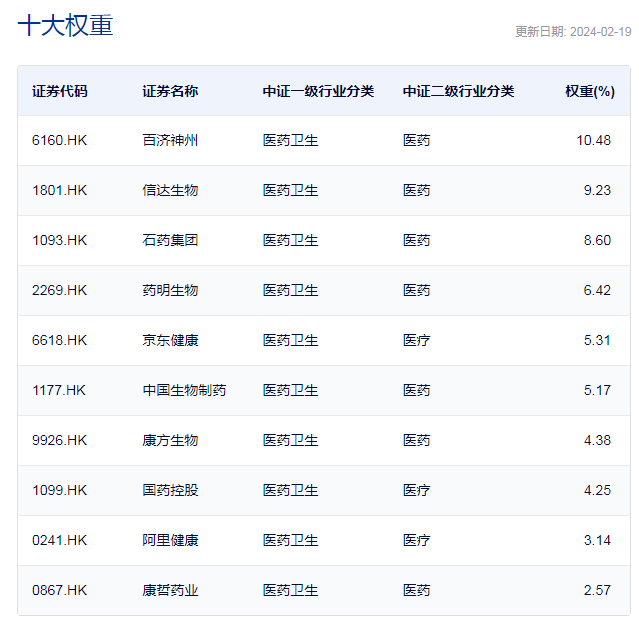Select the name 百济神州

pyautogui.click(x=170, y=141)
